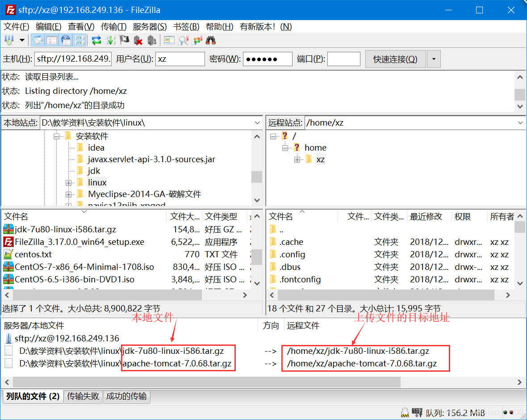Open the 文件(F) menu

pyautogui.click(x=17, y=26)
